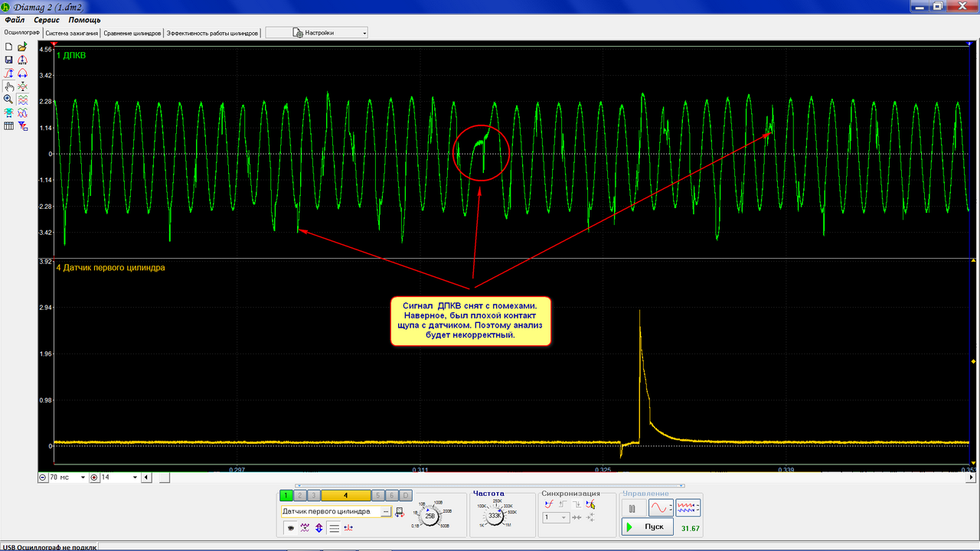Click the yellow annotation note about ДПКВ
This screenshot has height=551, width=980.
471,321
